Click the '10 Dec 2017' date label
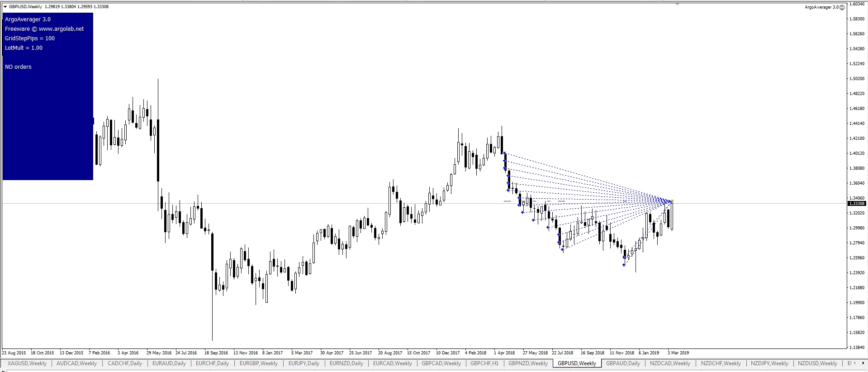The width and height of the screenshot is (868, 372). tap(448, 353)
